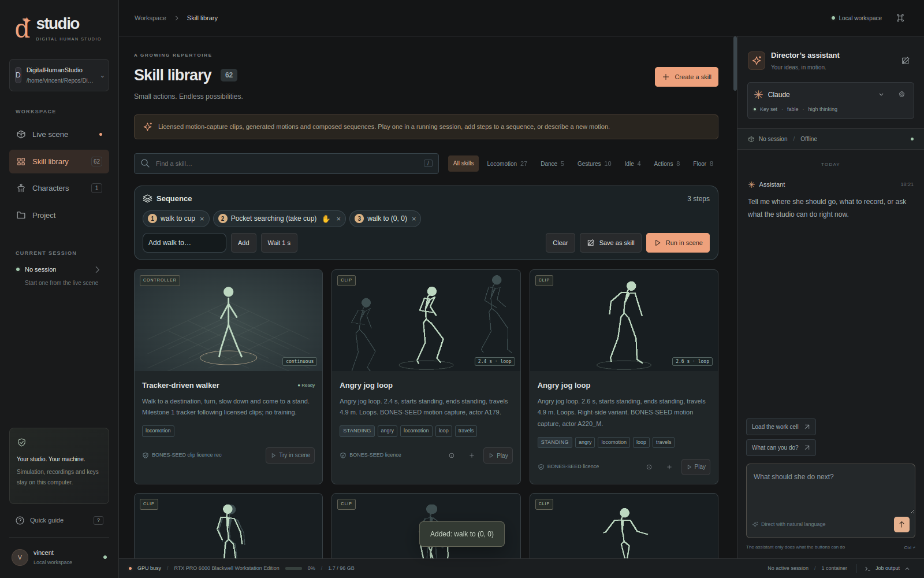Image resolution: width=924 pixels, height=578 pixels.
Task: Click the skill library vertical scrollbar
Action: point(735,64)
